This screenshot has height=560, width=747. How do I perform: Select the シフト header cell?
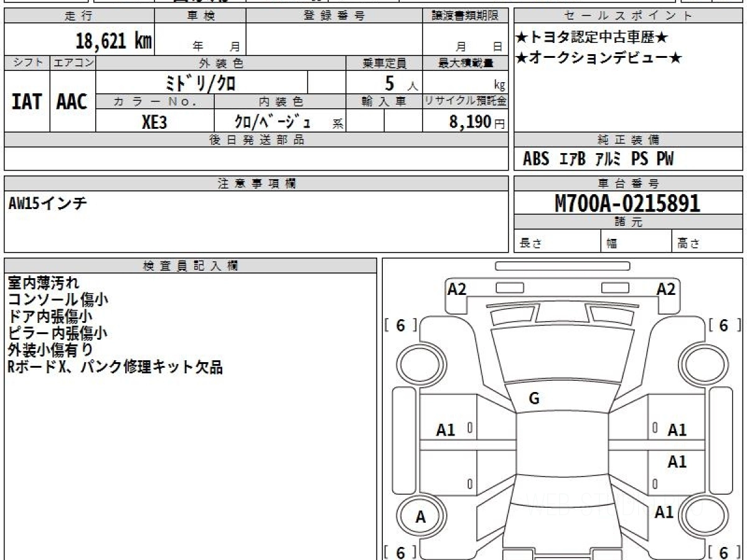click(x=27, y=63)
